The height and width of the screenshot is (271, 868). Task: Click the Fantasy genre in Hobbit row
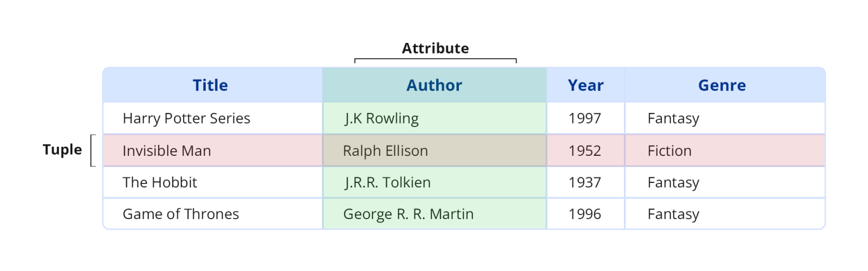(673, 182)
